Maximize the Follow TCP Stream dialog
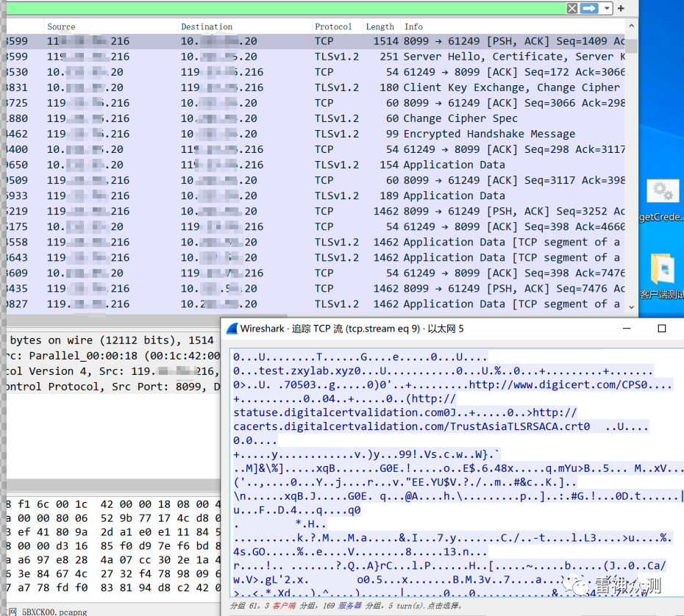684x616 pixels. [x=662, y=329]
